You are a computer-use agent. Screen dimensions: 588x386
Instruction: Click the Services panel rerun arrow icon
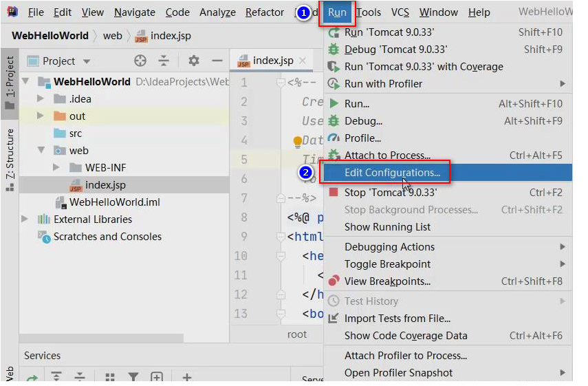pos(32,377)
